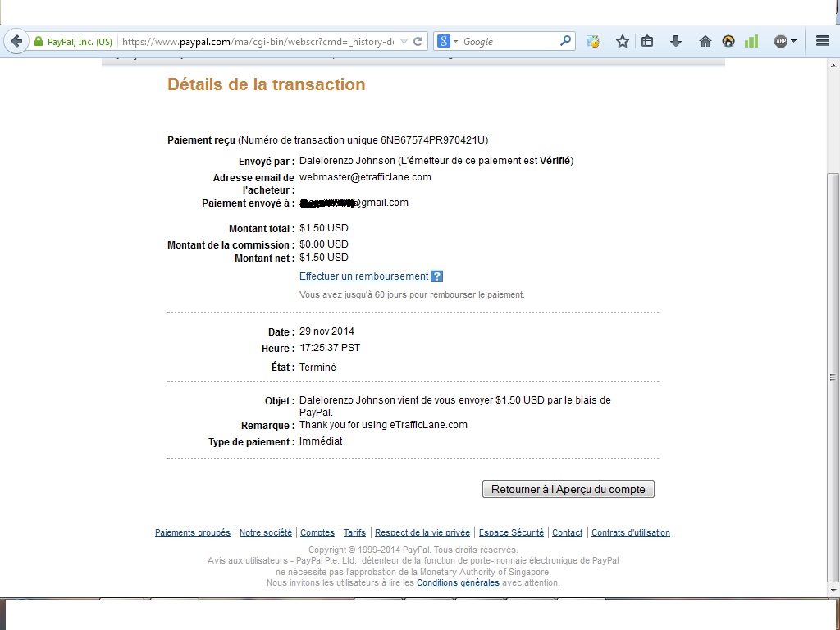The height and width of the screenshot is (630, 840).
Task: Open the Conditions générales link
Action: pos(458,583)
